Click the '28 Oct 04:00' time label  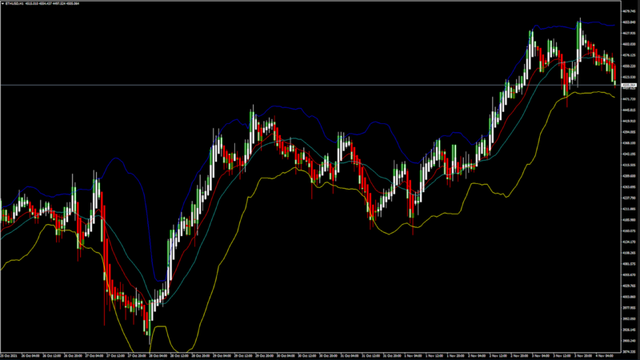pos(158,356)
